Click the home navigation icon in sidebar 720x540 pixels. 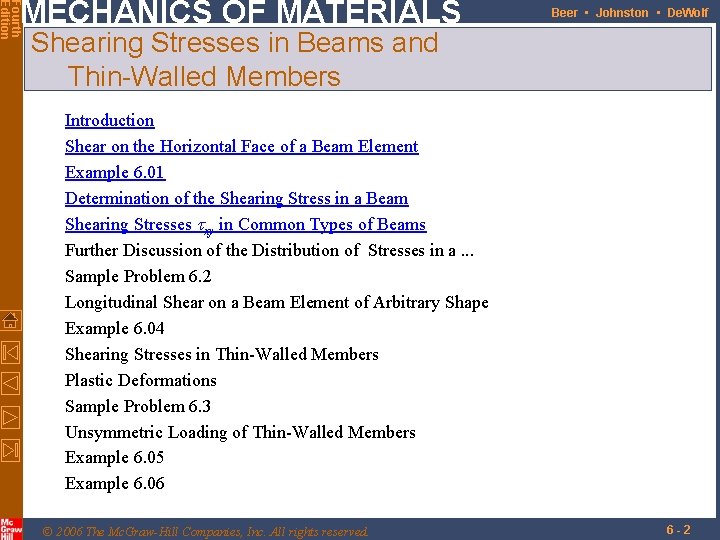click(10, 321)
